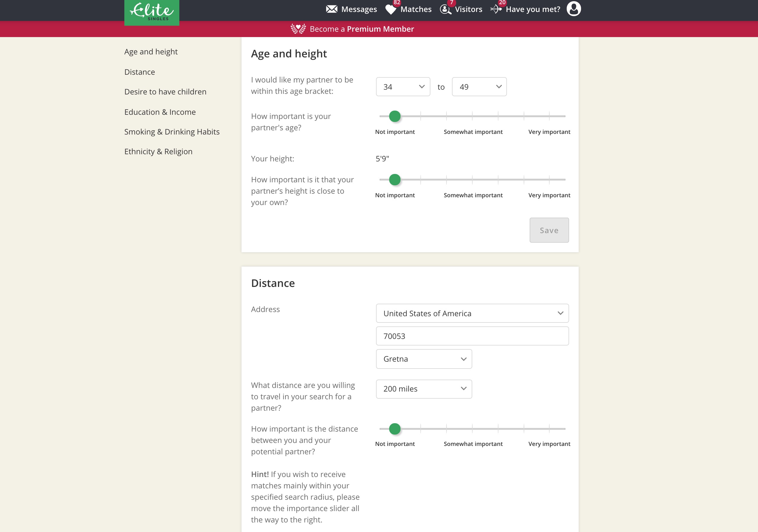This screenshot has height=532, width=758.
Task: Jump to Ethnicity & Religion section
Action: pos(158,152)
